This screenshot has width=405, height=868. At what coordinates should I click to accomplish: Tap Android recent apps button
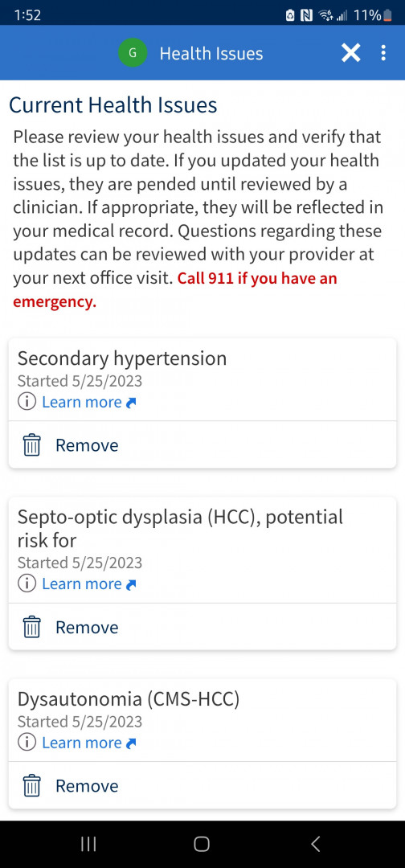point(88,844)
